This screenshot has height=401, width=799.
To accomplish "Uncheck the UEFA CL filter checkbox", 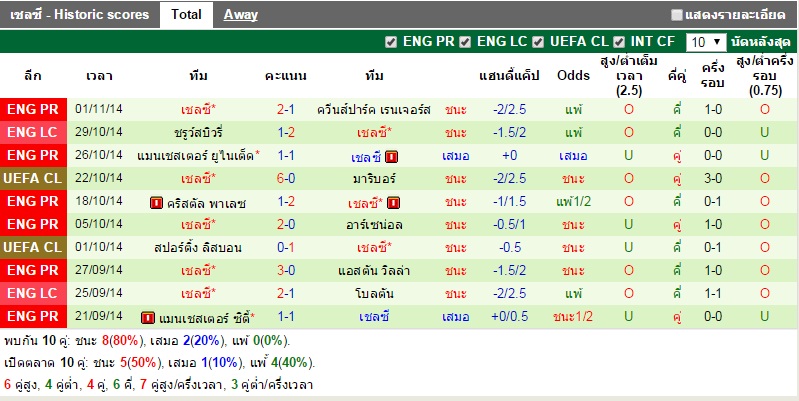I will click(x=539, y=42).
